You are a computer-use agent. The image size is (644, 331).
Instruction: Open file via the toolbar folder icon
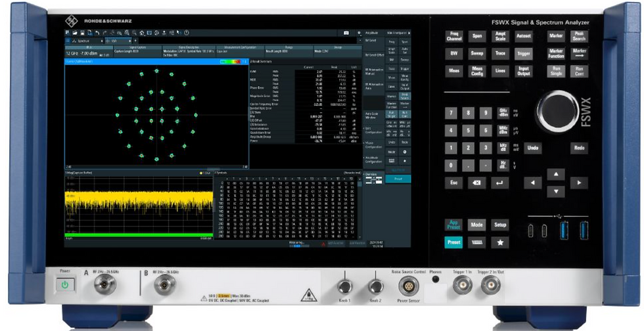point(75,33)
